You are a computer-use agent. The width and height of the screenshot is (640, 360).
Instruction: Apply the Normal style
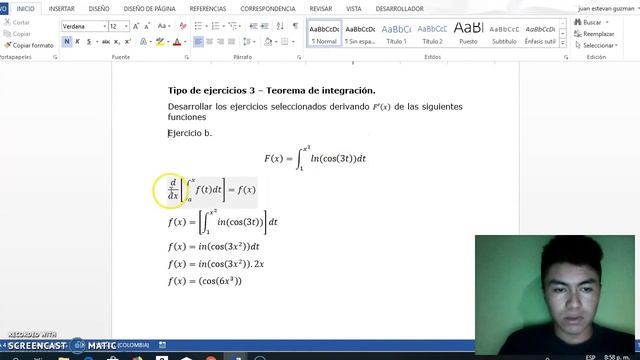(x=324, y=34)
